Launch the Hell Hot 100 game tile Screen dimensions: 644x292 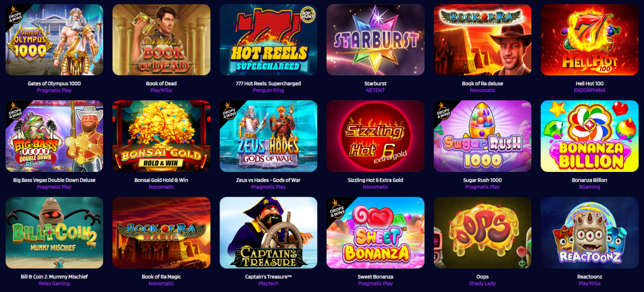pos(589,40)
